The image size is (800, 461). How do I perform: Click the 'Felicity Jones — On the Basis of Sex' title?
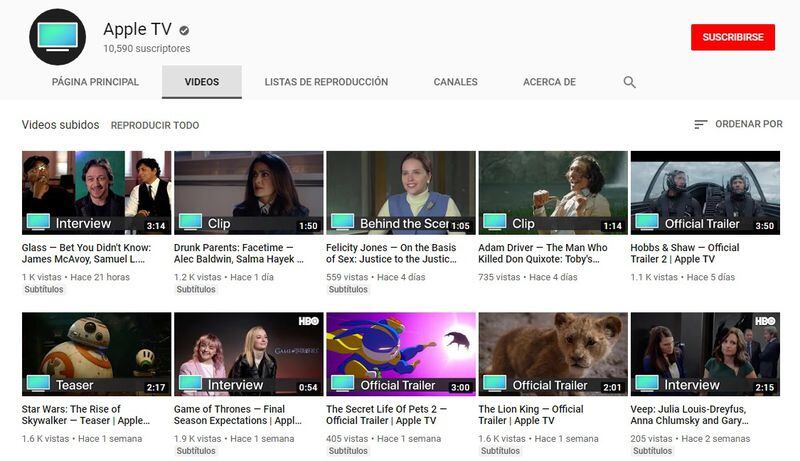click(x=391, y=253)
